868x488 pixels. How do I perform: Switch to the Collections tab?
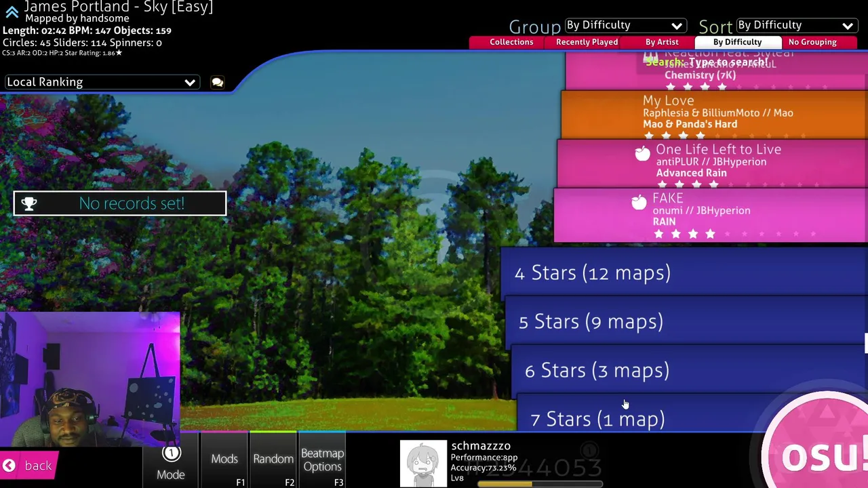pos(511,42)
